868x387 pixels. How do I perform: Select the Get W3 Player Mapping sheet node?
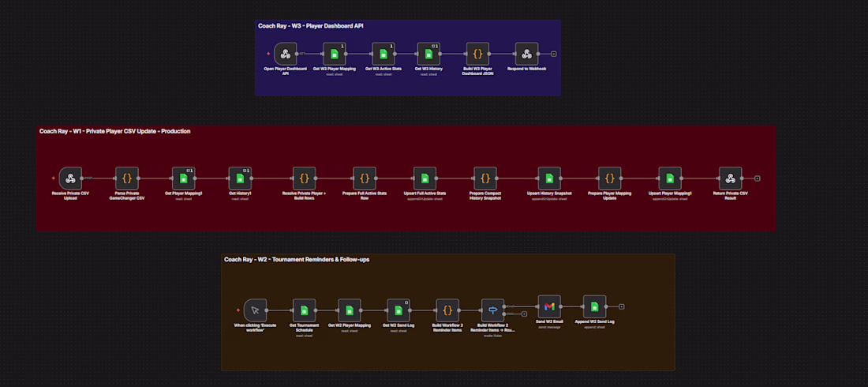(x=334, y=54)
